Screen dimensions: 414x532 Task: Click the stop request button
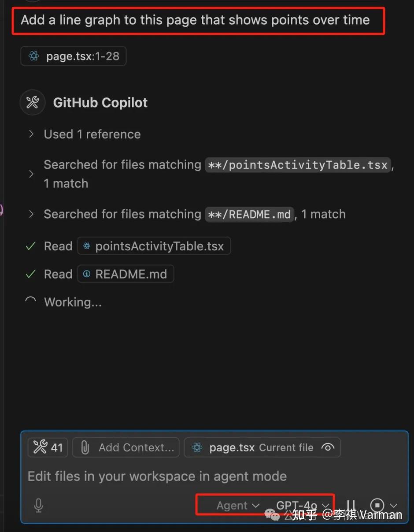tap(377, 506)
